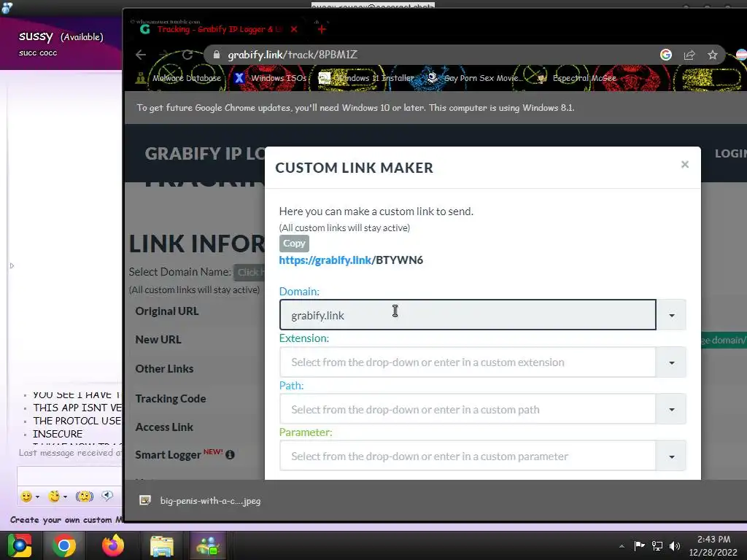Click the Path input field
This screenshot has width=747, height=560.
pyautogui.click(x=468, y=409)
